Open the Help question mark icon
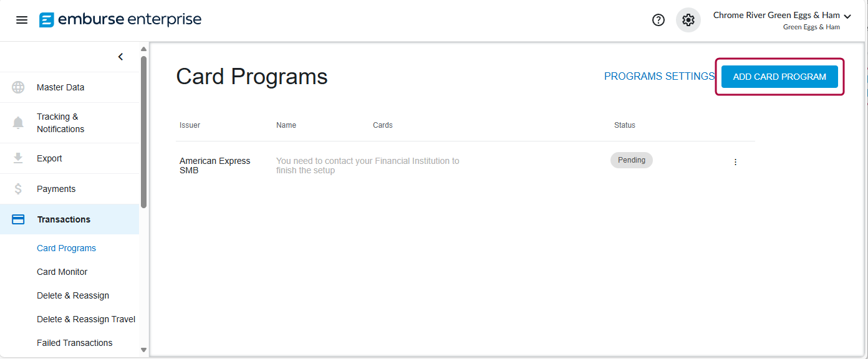The height and width of the screenshot is (359, 868). point(658,19)
